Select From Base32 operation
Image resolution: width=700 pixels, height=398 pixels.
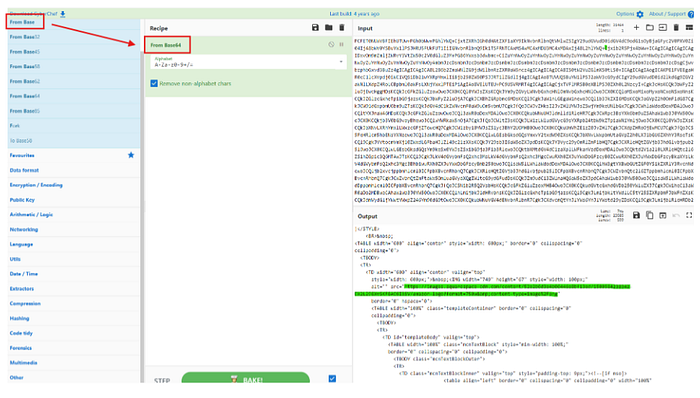(74, 37)
